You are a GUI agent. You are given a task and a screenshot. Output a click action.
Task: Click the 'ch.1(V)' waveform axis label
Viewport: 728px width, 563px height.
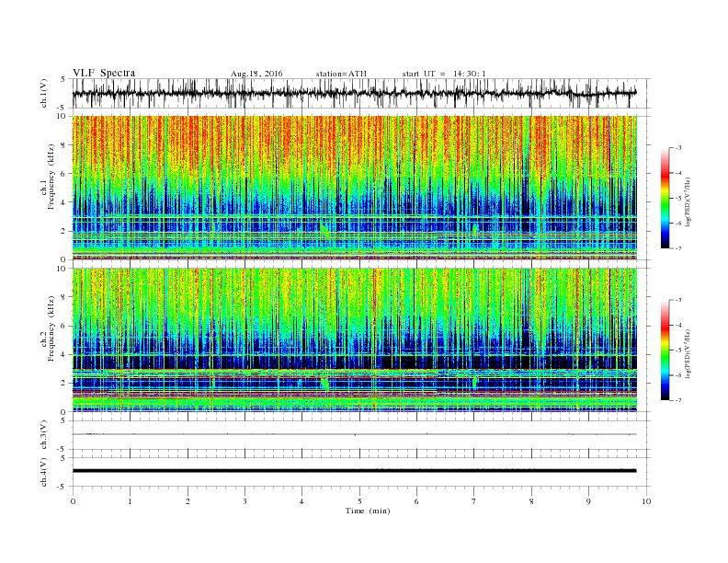44,93
